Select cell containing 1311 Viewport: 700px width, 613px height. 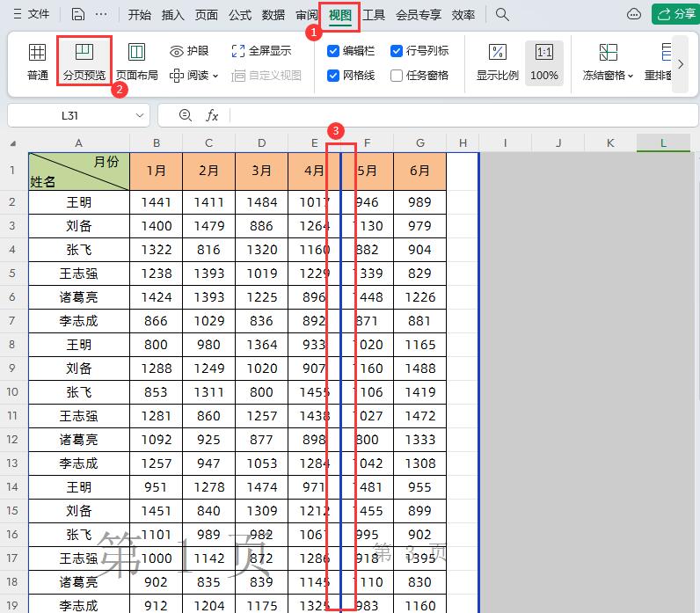click(x=209, y=392)
